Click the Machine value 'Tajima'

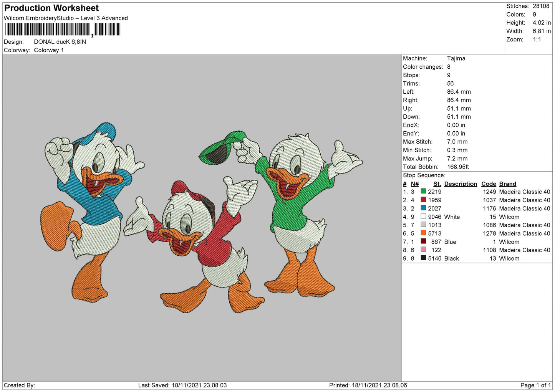(x=456, y=58)
